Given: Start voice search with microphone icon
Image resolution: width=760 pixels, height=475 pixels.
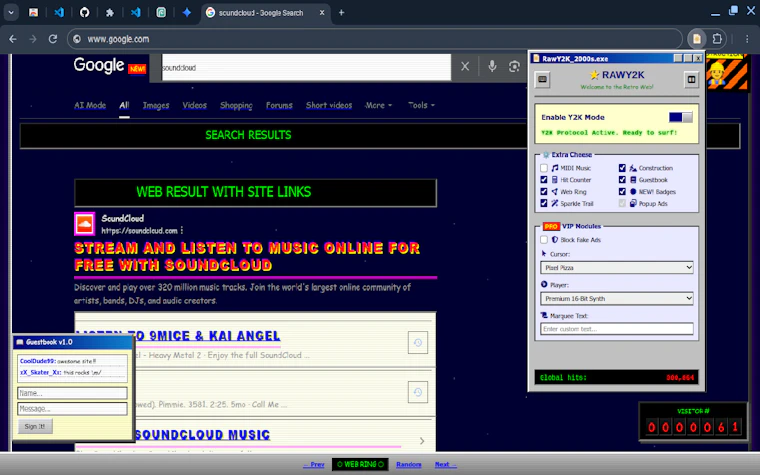Looking at the screenshot, I should pyautogui.click(x=492, y=66).
